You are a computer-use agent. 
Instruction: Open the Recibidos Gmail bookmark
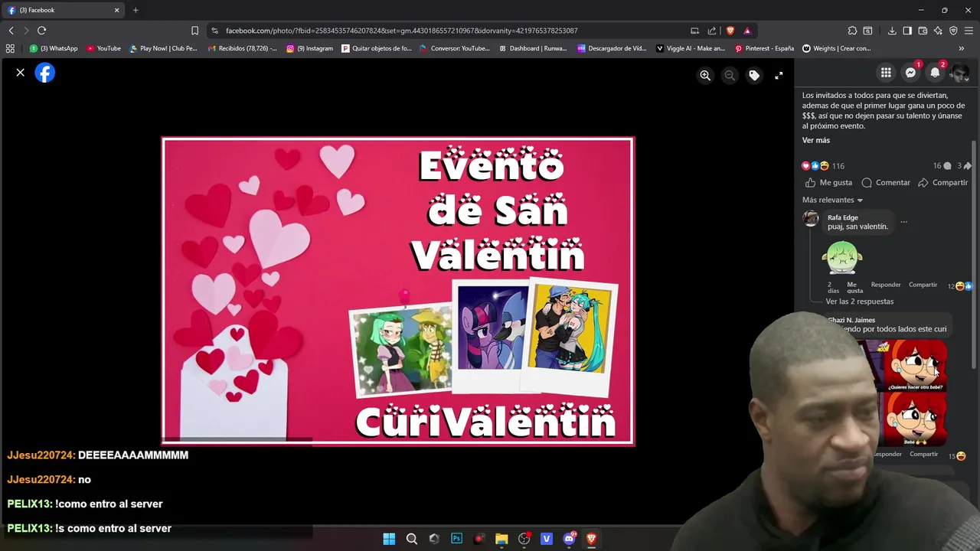(241, 48)
